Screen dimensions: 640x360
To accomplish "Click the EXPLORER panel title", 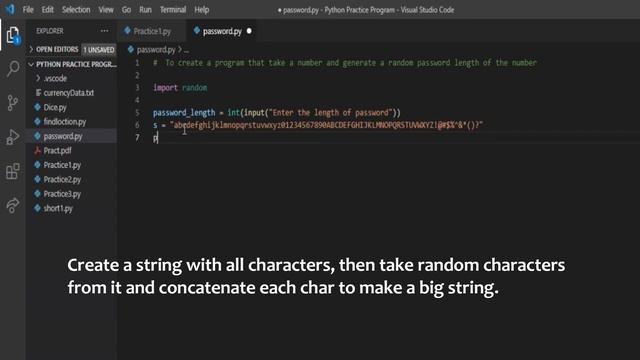I will 50,31.
